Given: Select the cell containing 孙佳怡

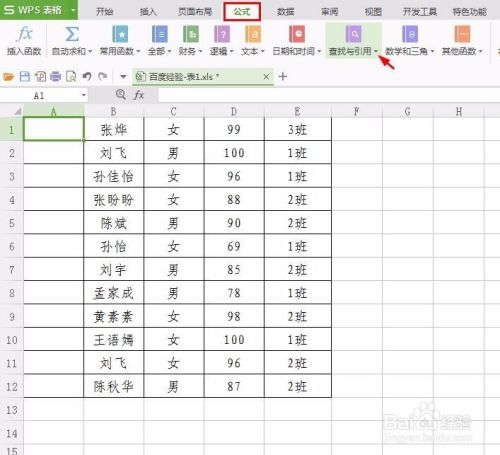Looking at the screenshot, I should [x=114, y=176].
